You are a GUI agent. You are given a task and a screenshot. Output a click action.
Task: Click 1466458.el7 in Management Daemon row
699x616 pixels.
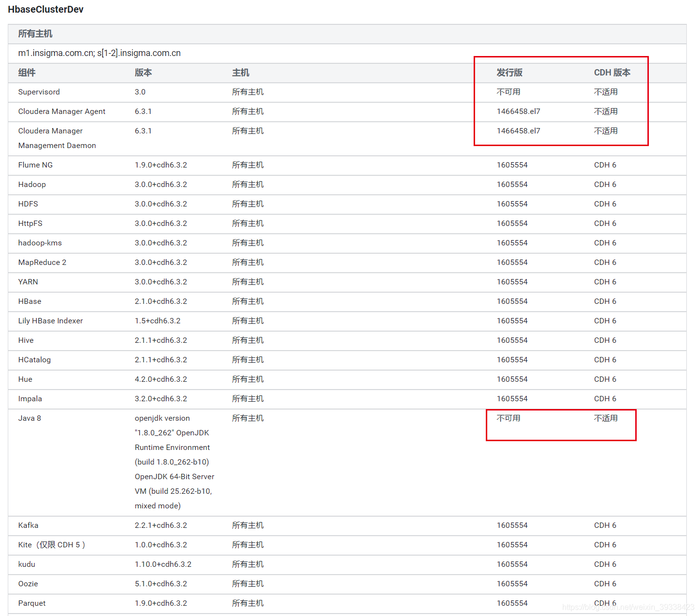[518, 131]
